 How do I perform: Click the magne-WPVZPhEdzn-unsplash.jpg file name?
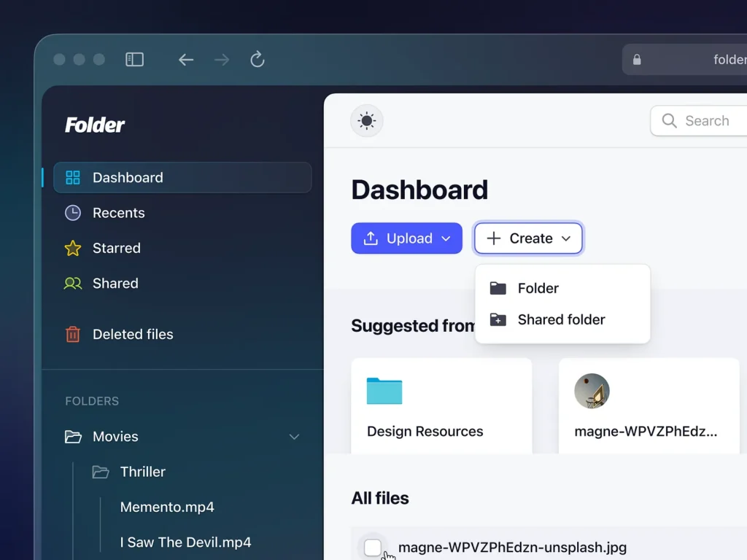(x=512, y=548)
